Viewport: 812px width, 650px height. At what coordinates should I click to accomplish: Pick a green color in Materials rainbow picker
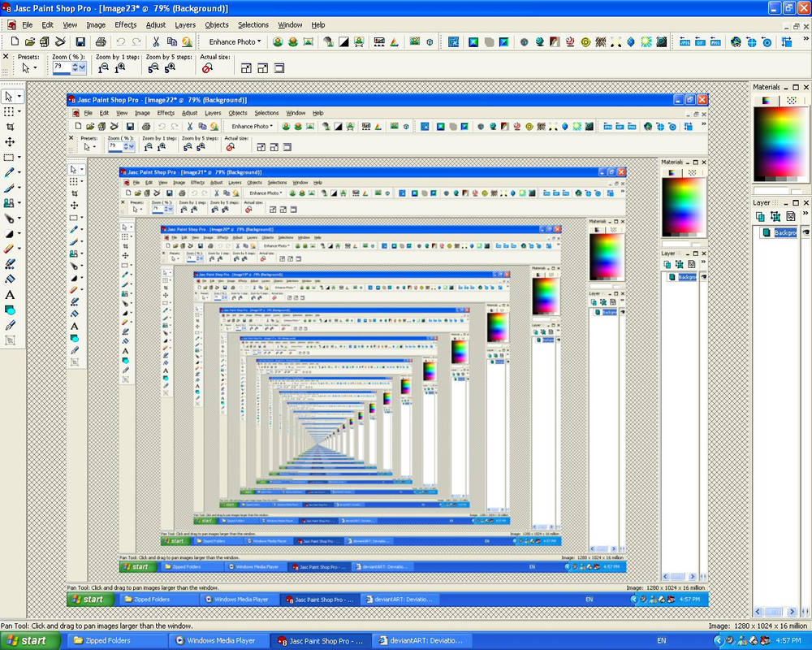(780, 129)
